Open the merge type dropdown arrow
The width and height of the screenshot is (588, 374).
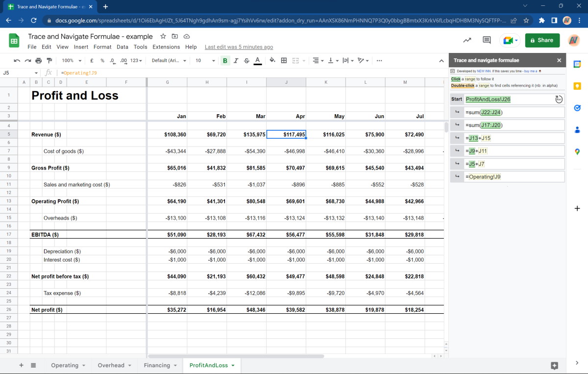pos(303,61)
